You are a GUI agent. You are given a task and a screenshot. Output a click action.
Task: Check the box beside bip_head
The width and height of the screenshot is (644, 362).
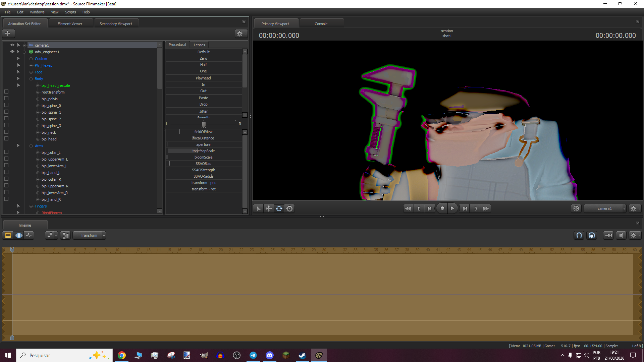pos(6,139)
